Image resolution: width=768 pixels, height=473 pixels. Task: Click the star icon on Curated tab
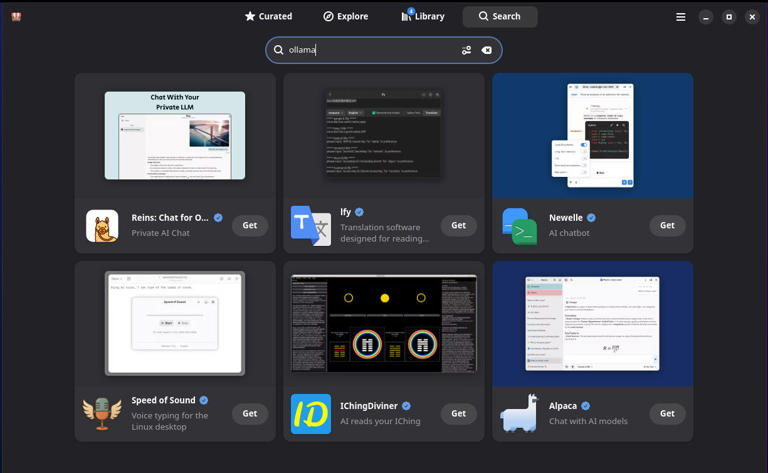(250, 16)
